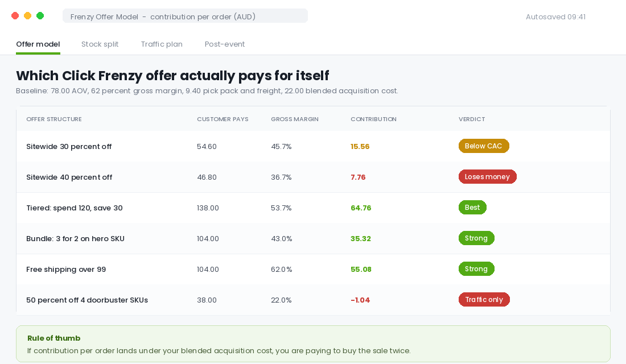The image size is (626, 364).
Task: Click the 138.00 customer pays cell
Action: 208,208
